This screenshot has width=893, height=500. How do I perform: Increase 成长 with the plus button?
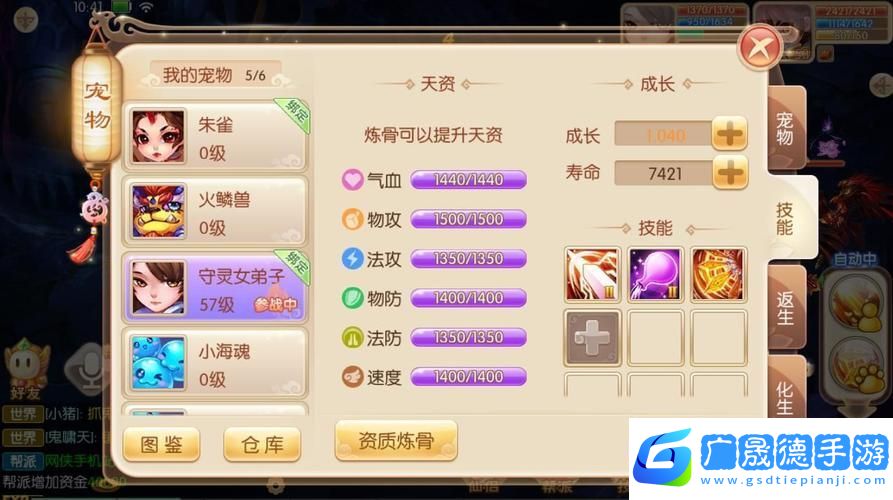(730, 134)
